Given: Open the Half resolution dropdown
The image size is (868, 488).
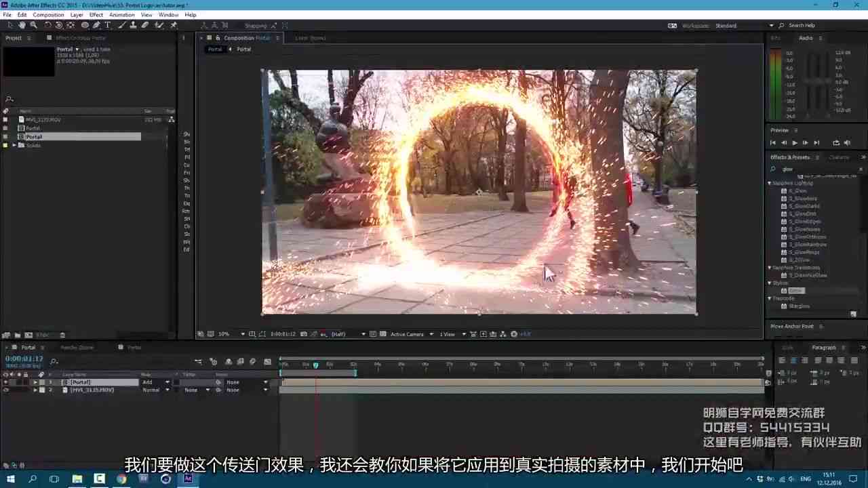Looking at the screenshot, I should 348,334.
